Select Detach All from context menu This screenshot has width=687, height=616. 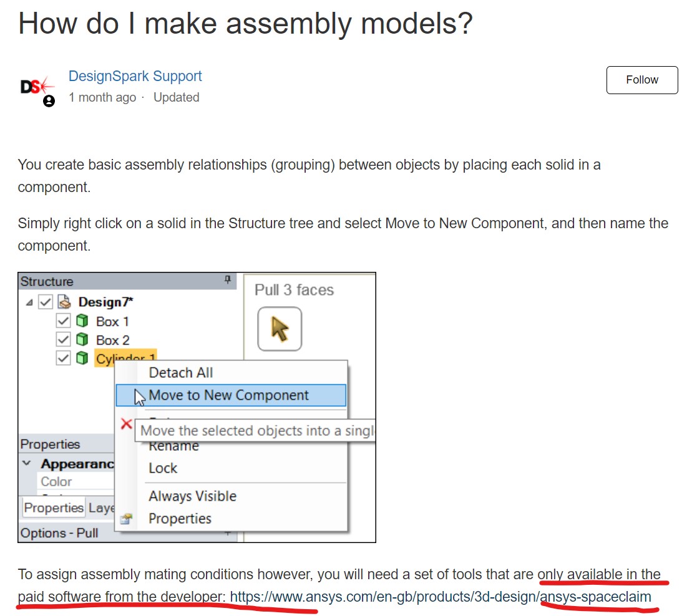(x=180, y=373)
